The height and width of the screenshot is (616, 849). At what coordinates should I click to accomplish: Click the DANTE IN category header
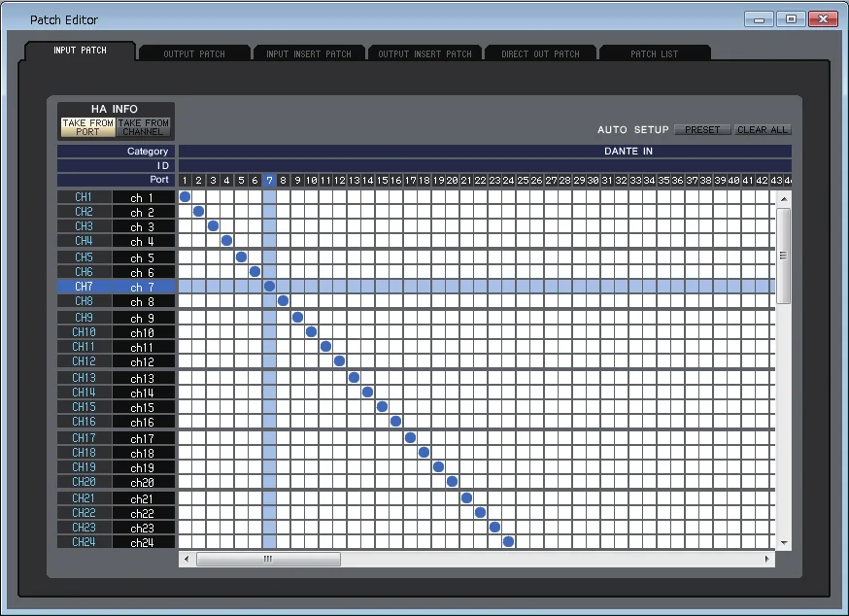pos(485,152)
